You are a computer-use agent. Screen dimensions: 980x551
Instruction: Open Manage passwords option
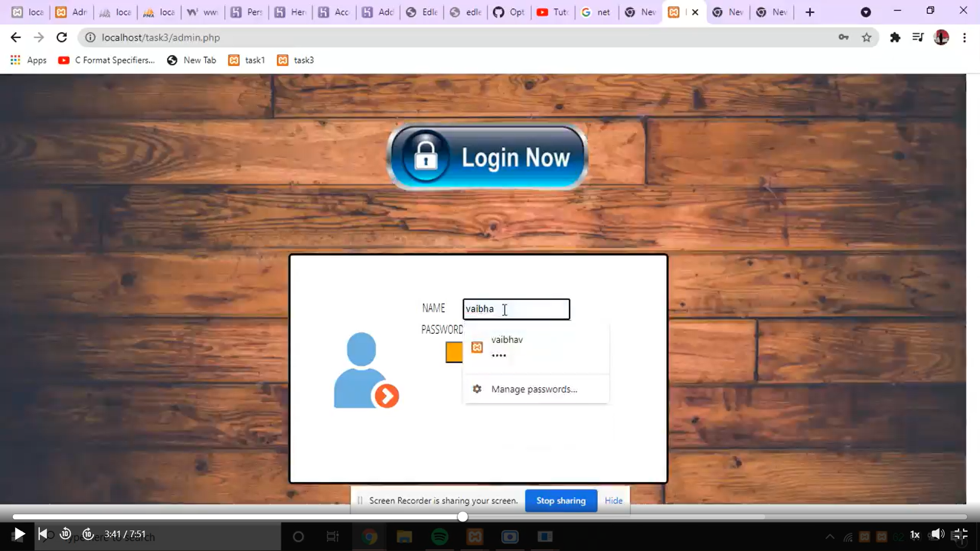(536, 389)
